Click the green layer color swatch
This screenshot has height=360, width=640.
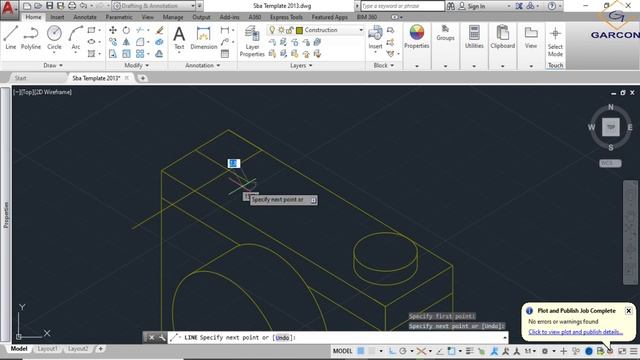point(299,30)
